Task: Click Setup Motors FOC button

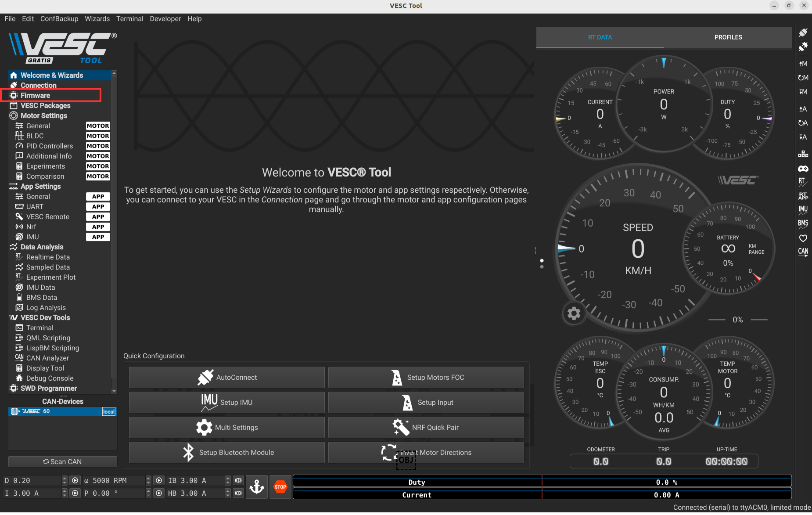Action: pyautogui.click(x=426, y=378)
